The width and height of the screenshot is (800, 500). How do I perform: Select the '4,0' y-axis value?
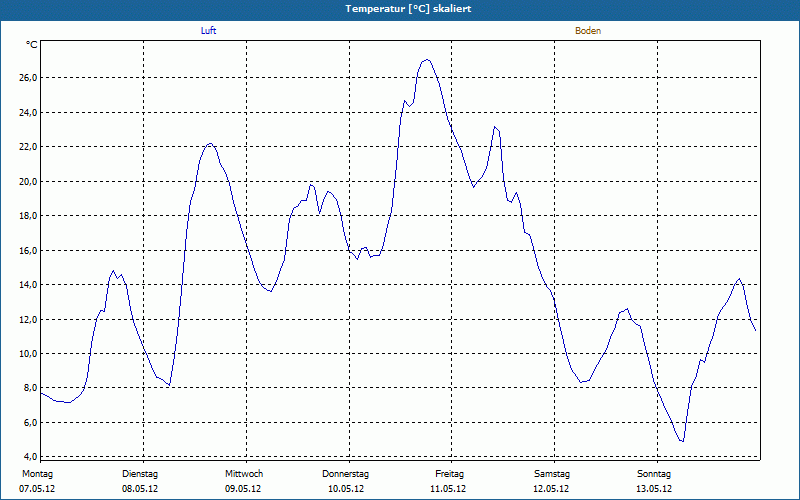pos(31,456)
